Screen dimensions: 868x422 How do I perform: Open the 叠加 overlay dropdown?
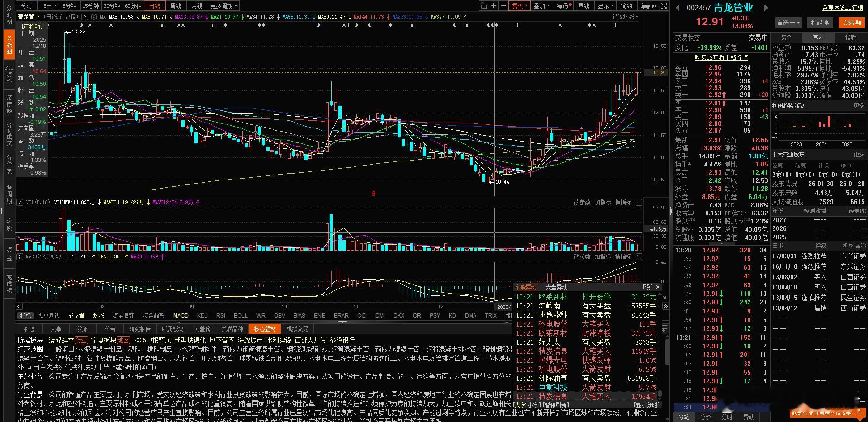tap(541, 6)
